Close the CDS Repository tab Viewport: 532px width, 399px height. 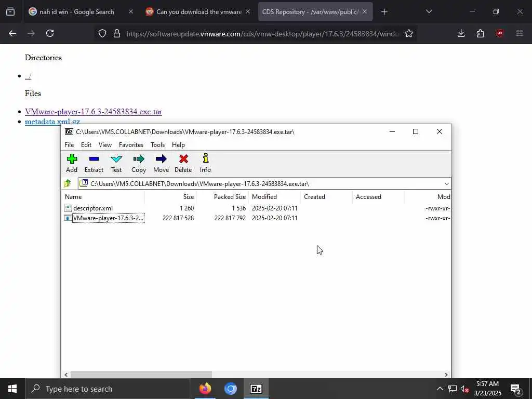pyautogui.click(x=365, y=12)
